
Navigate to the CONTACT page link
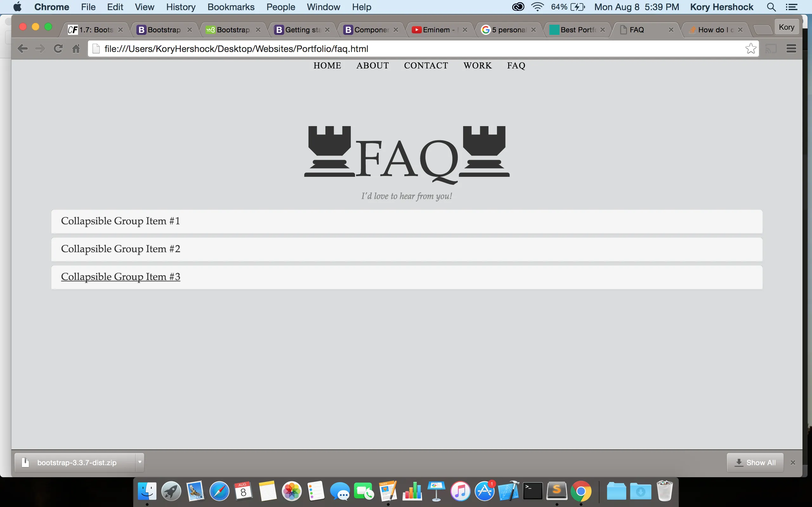click(x=426, y=65)
